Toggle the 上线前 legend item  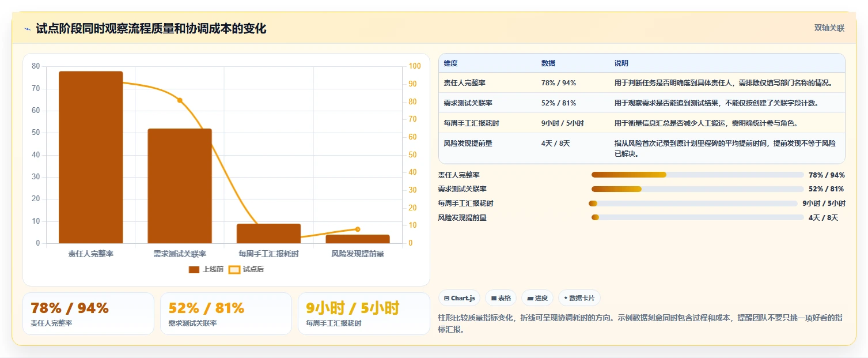coord(206,269)
